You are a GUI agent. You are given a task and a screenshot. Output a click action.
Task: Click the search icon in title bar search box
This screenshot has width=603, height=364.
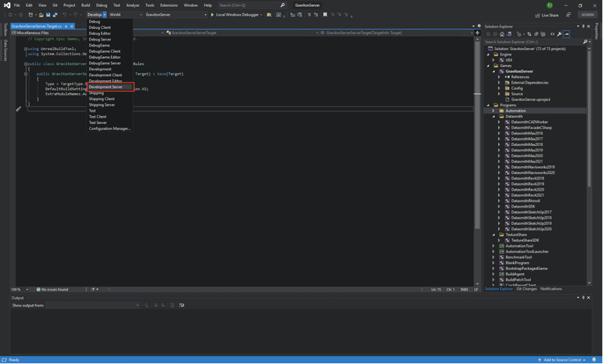tap(283, 5)
